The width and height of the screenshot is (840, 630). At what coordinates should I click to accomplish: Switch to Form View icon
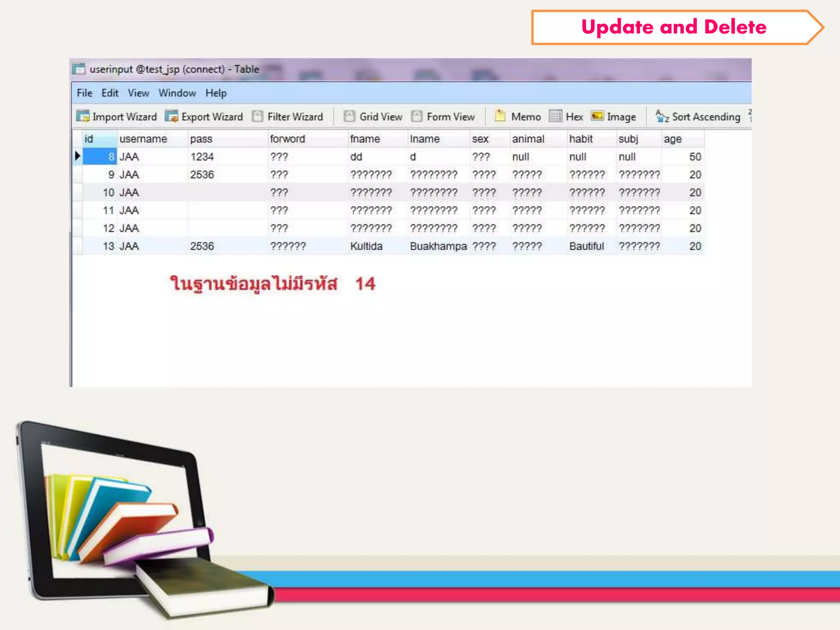tap(417, 116)
